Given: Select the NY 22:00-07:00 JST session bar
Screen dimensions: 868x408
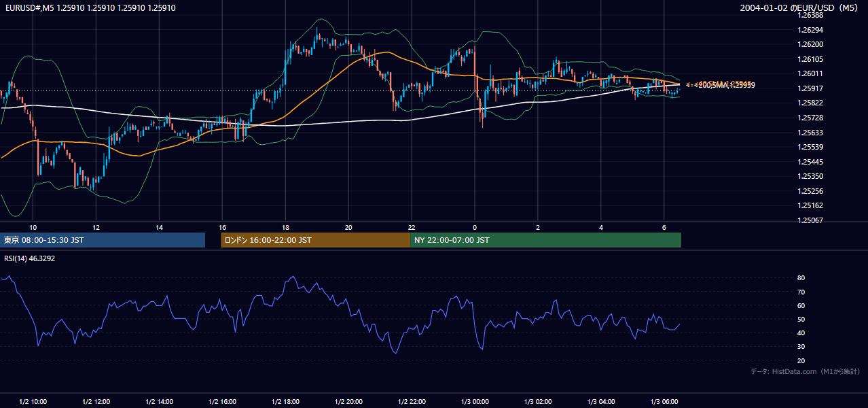Looking at the screenshot, I should click(x=545, y=240).
